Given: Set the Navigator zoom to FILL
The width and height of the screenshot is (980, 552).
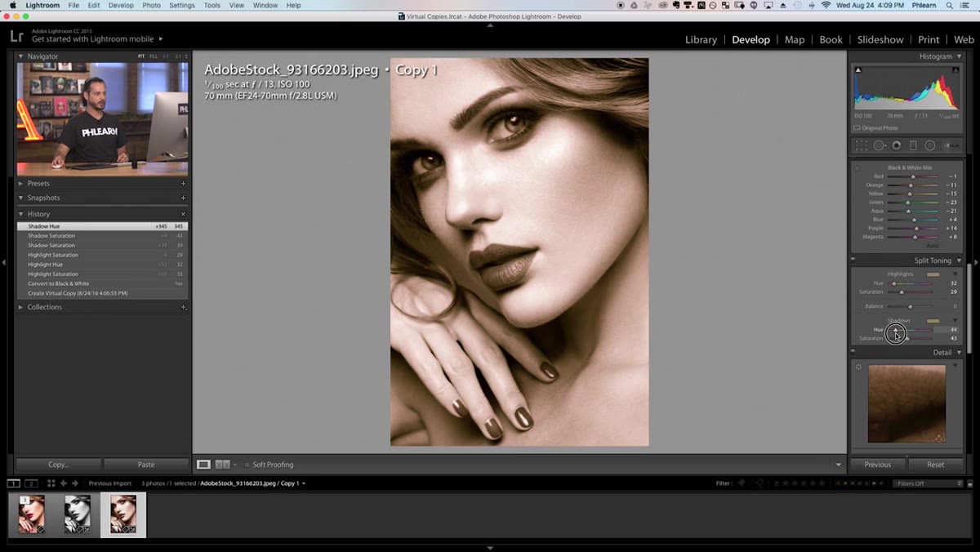Looking at the screenshot, I should tap(153, 56).
